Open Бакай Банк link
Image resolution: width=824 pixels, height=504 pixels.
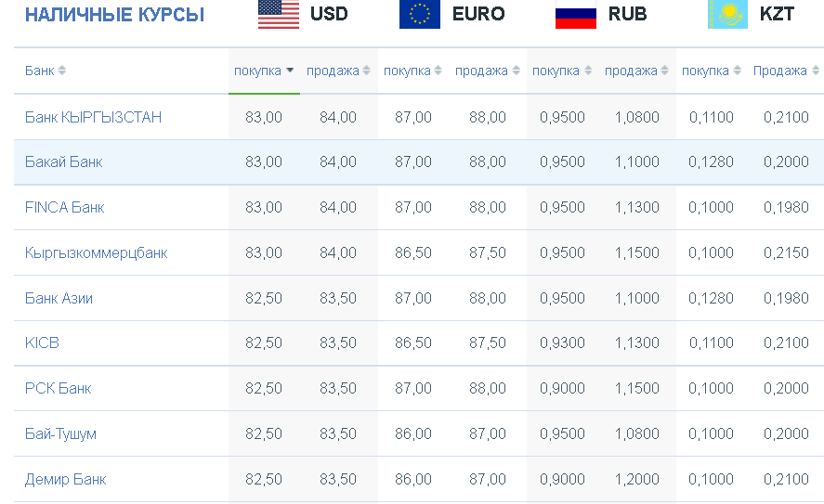(x=63, y=162)
